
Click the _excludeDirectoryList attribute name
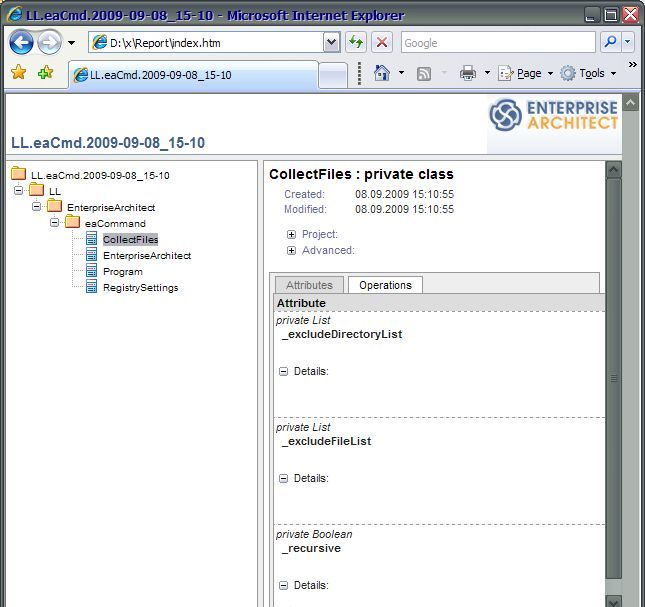click(342, 334)
